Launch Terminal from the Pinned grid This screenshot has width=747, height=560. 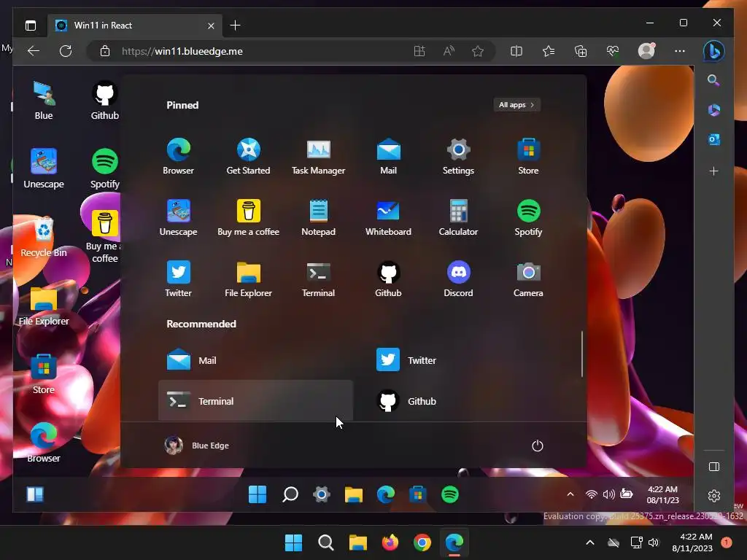pos(318,279)
